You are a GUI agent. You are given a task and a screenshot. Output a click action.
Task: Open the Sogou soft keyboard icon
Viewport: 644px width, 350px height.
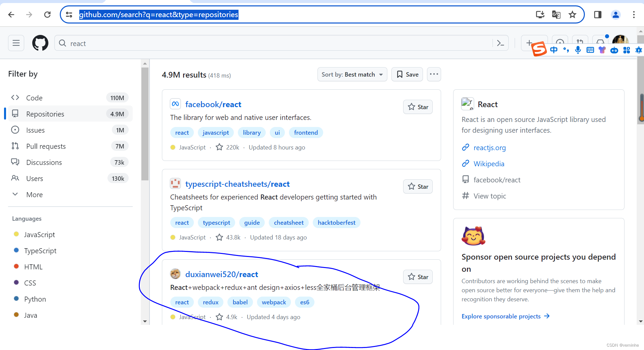click(590, 50)
